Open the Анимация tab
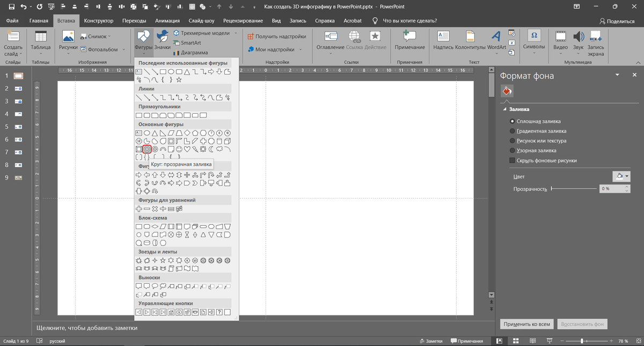 (x=167, y=20)
